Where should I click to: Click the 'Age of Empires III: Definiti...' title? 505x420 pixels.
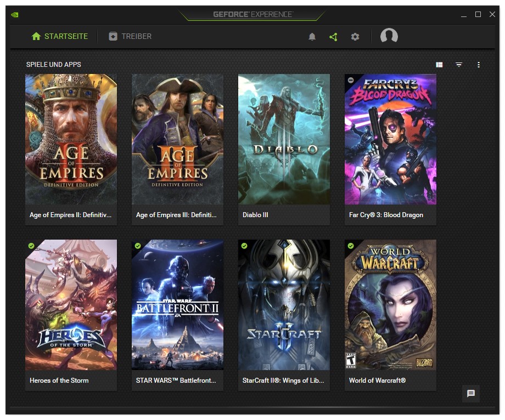pyautogui.click(x=176, y=215)
